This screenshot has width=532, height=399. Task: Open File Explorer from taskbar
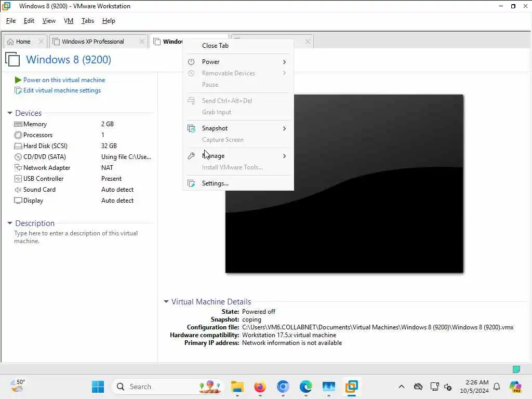point(237,387)
